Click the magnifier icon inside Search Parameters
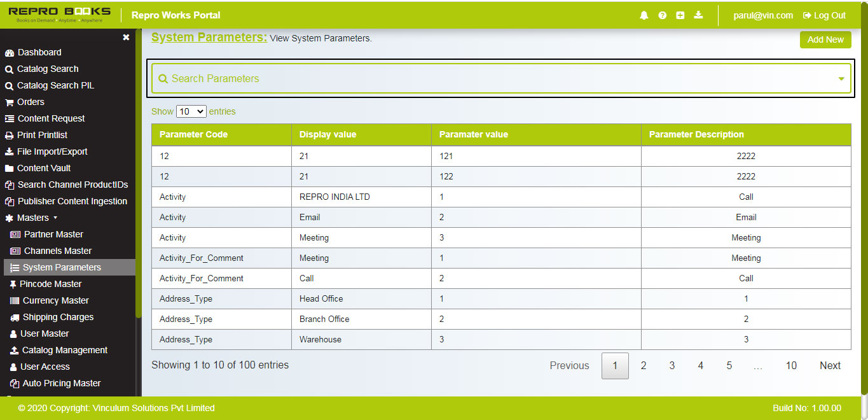Screen dimensions: 868x420 pos(163,78)
